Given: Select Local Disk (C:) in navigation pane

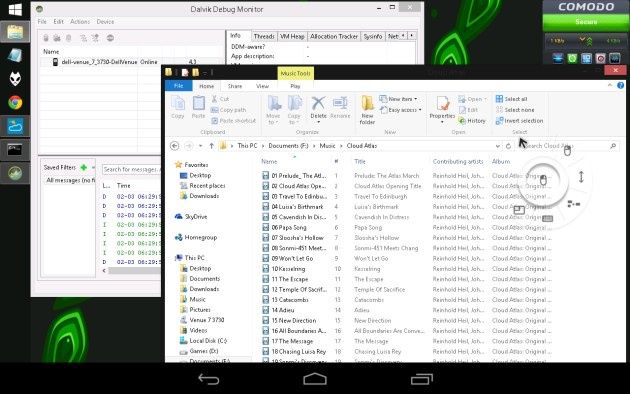Looking at the screenshot, I should [203, 341].
